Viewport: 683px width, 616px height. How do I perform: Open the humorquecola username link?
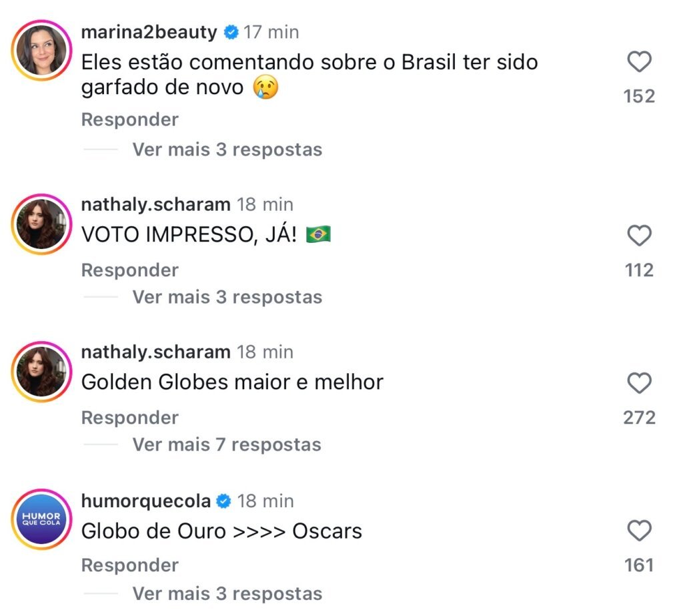point(145,501)
